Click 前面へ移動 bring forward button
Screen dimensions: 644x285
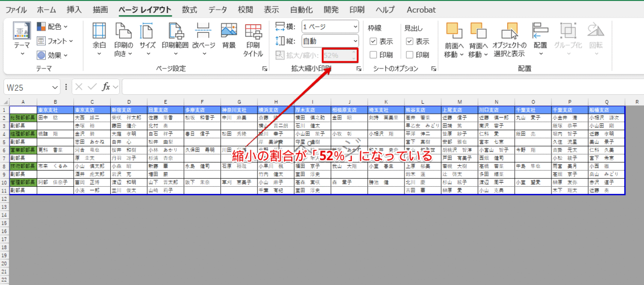(454, 39)
